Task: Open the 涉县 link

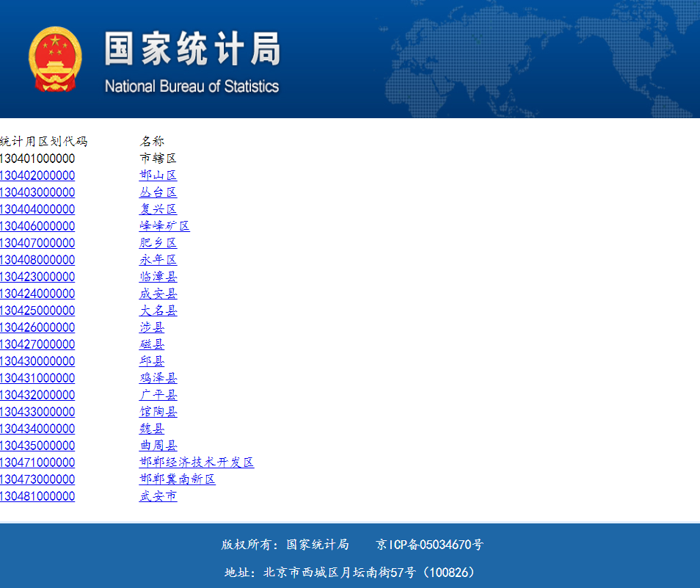Action: tap(152, 327)
